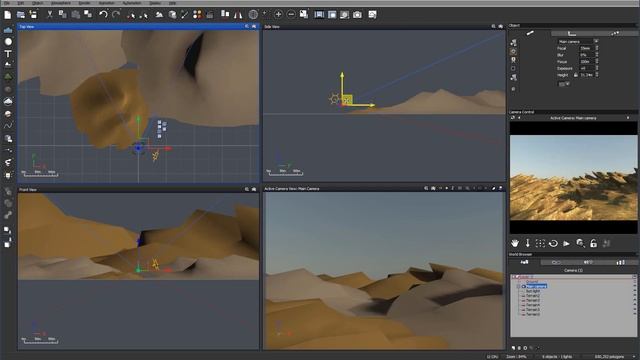
Task: Toggle visibility icon on the Sun light row
Action: coord(635,291)
